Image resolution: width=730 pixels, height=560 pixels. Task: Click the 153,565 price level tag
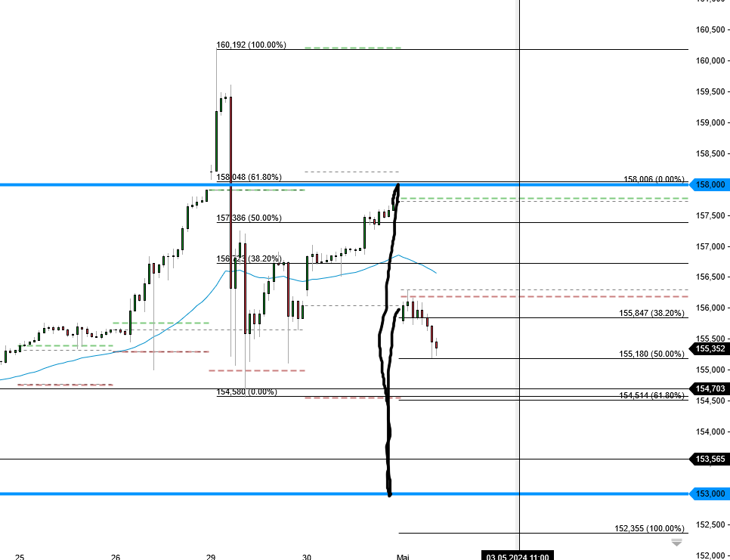point(709,458)
